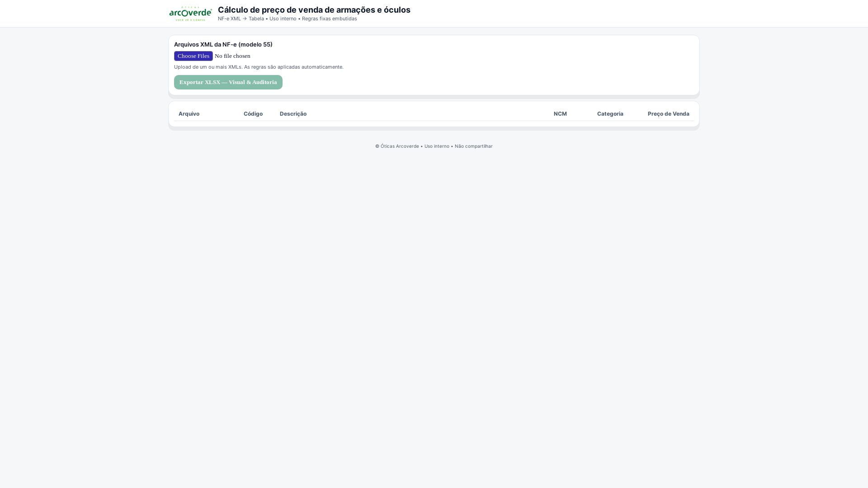Open the Choose Files upload button
Screen dimensions: 868x488
coord(193,56)
